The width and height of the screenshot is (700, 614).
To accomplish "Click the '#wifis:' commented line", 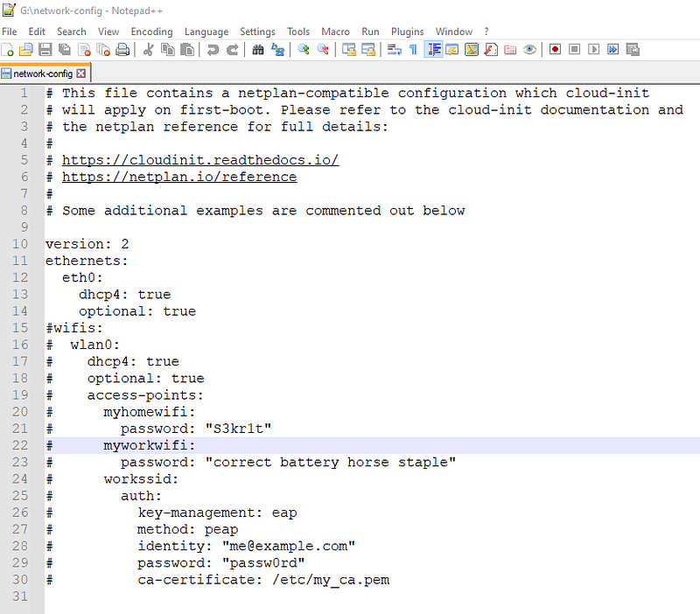I will click(x=74, y=328).
